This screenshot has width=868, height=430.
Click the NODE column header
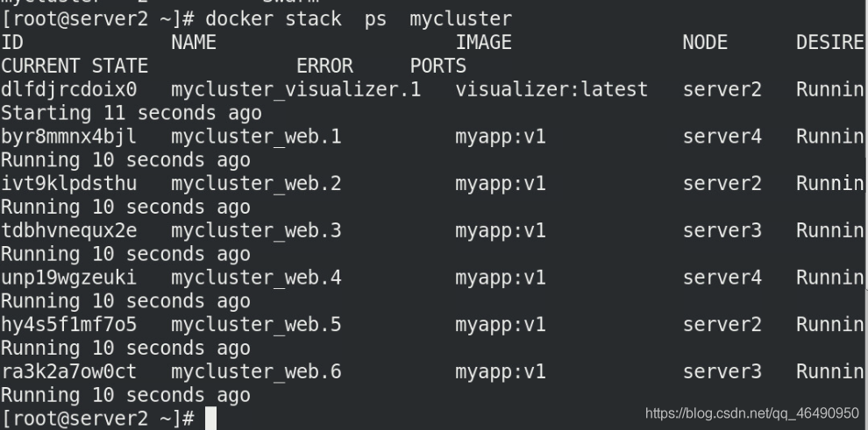(705, 43)
